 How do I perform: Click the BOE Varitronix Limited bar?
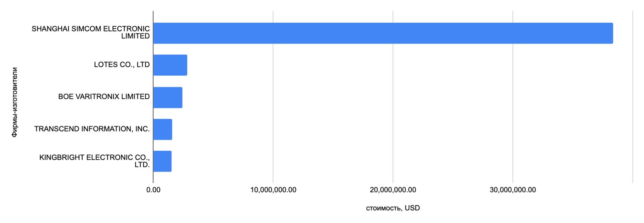coord(168,98)
